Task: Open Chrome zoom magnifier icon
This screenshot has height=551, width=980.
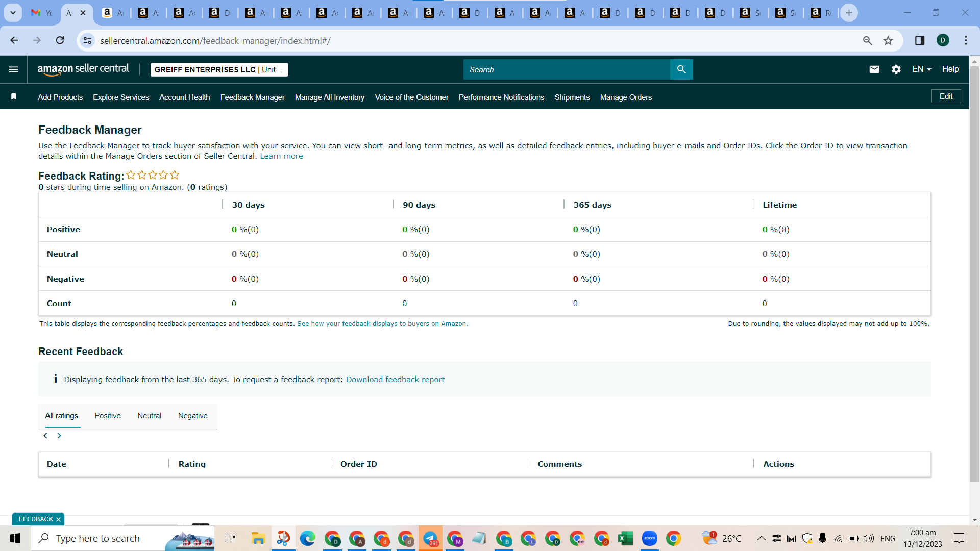Action: [x=867, y=40]
